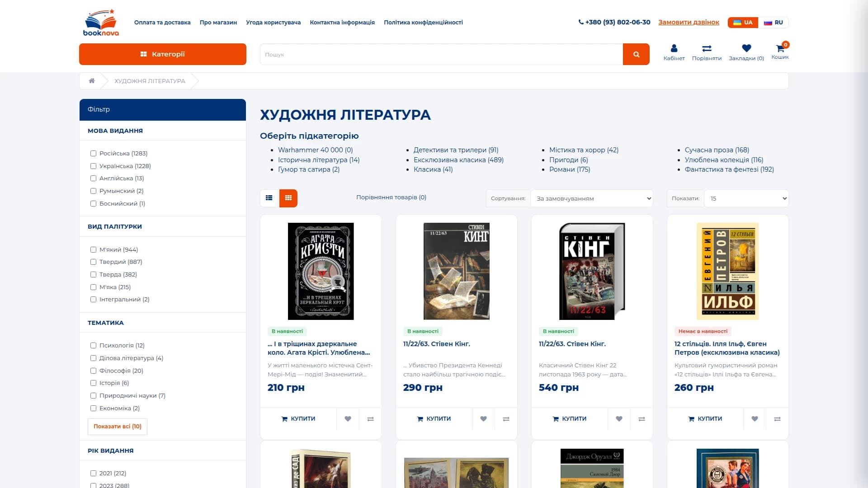868x488 pixels.
Task: Show all topics via Показати всі (10)
Action: click(x=118, y=427)
